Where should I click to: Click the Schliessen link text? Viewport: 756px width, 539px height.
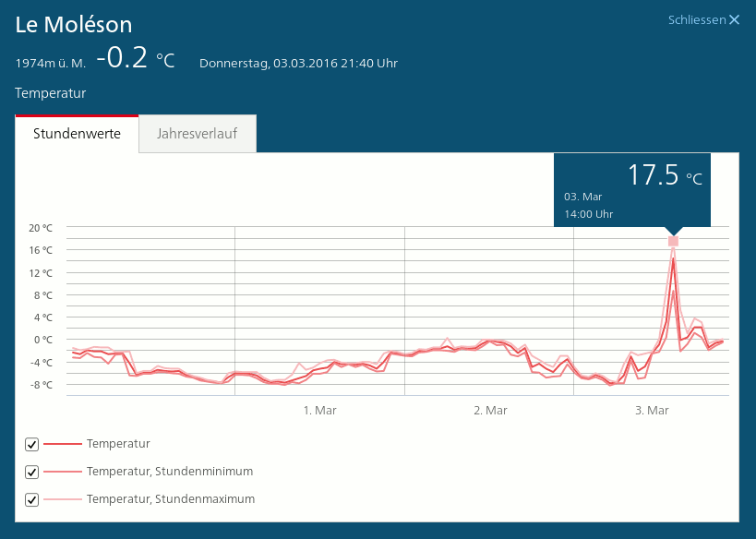(697, 19)
